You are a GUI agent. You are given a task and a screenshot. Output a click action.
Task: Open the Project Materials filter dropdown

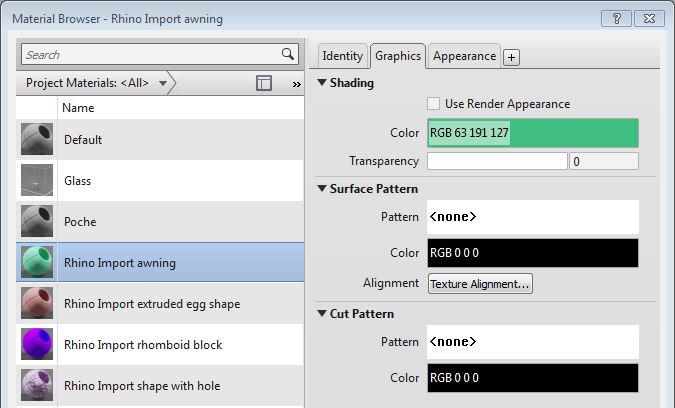pos(163,84)
